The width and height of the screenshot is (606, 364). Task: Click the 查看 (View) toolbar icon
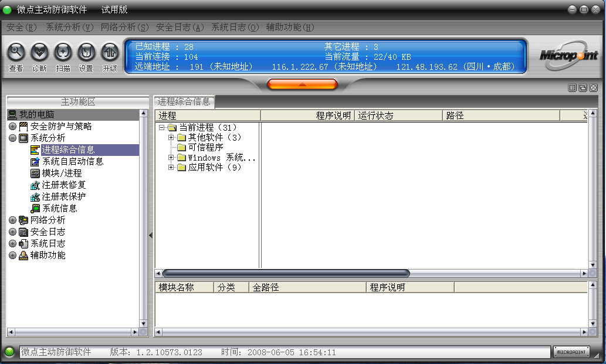[x=16, y=52]
